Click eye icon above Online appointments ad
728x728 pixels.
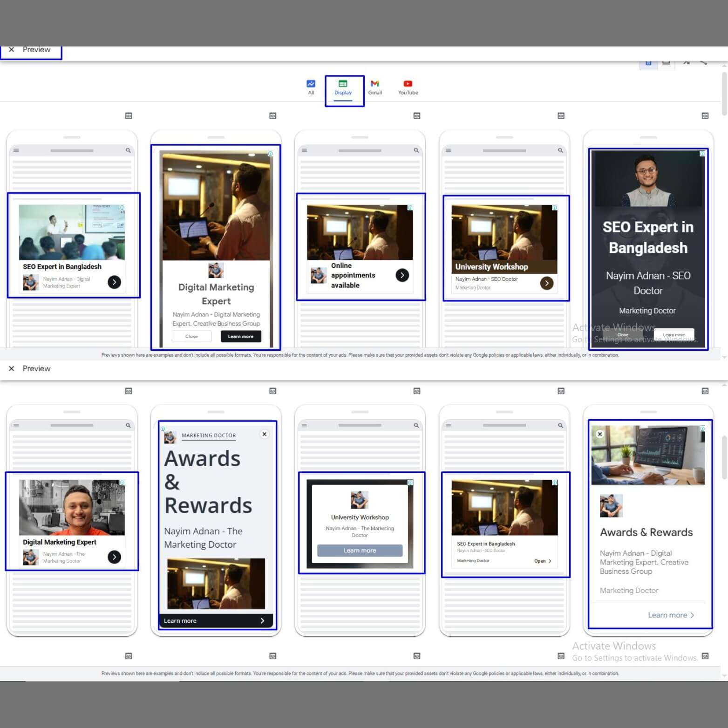point(417,116)
